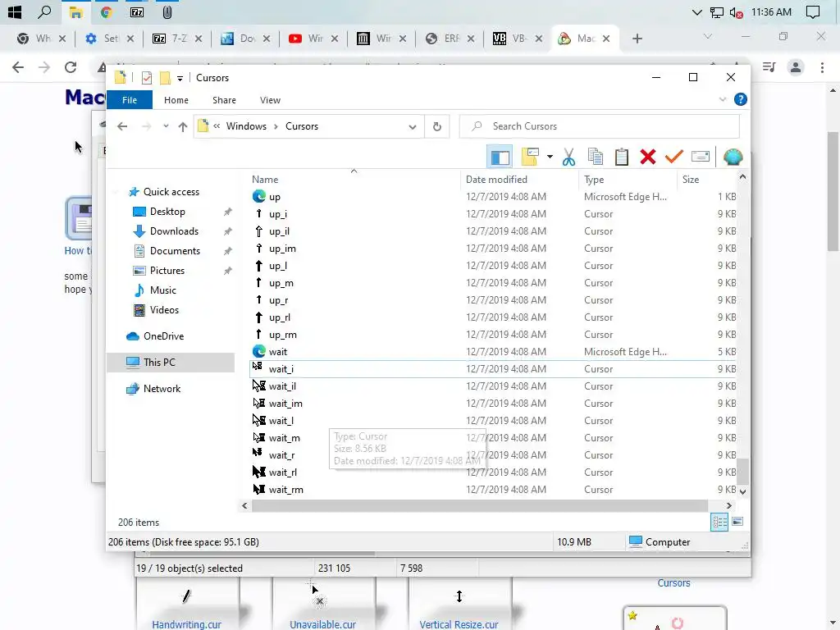Click the red X Delete icon
Image resolution: width=840 pixels, height=630 pixels.
648,157
